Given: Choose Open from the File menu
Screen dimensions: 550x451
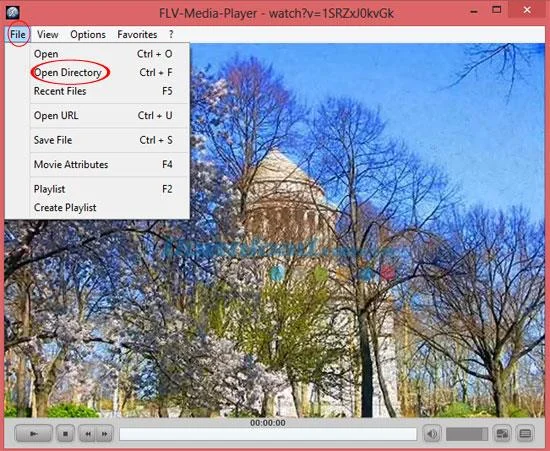Looking at the screenshot, I should point(109,54).
